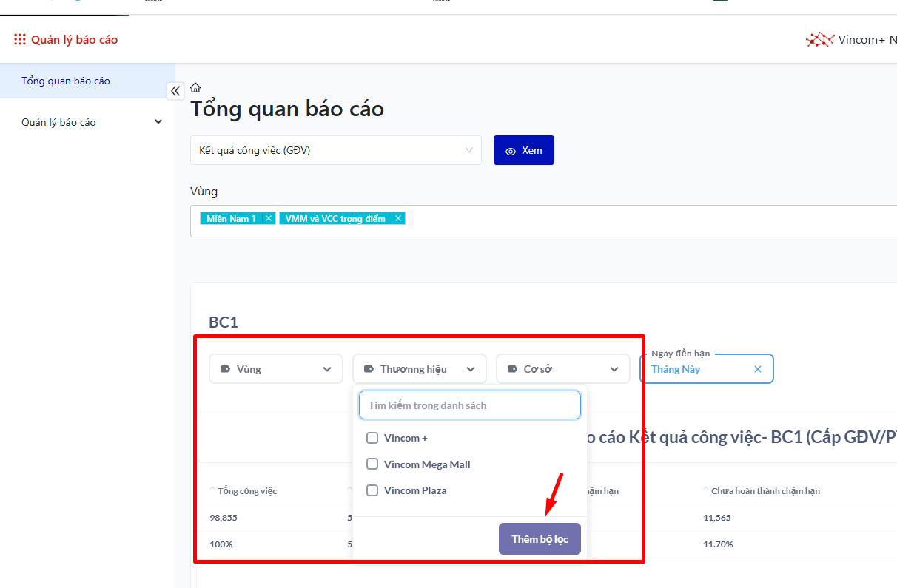Screen dimensions: 897x588
Task: Expand the Cơ sở filter dropdown
Action: coord(562,369)
